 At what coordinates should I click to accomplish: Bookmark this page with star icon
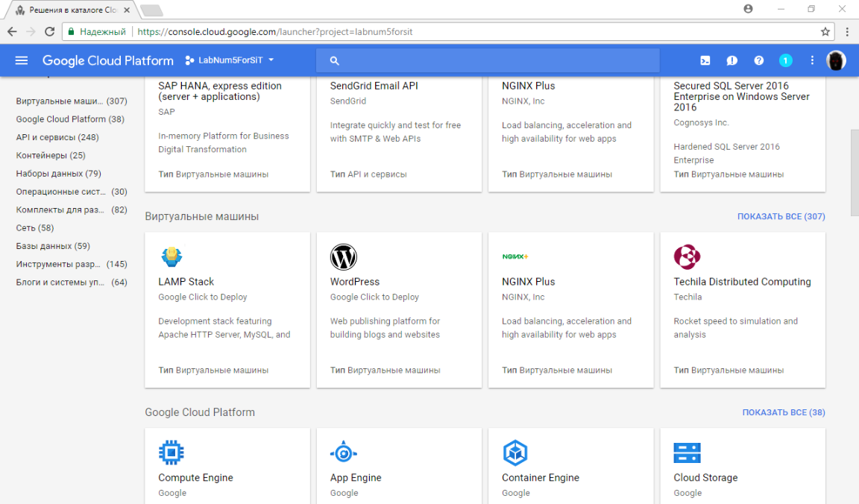click(x=825, y=32)
